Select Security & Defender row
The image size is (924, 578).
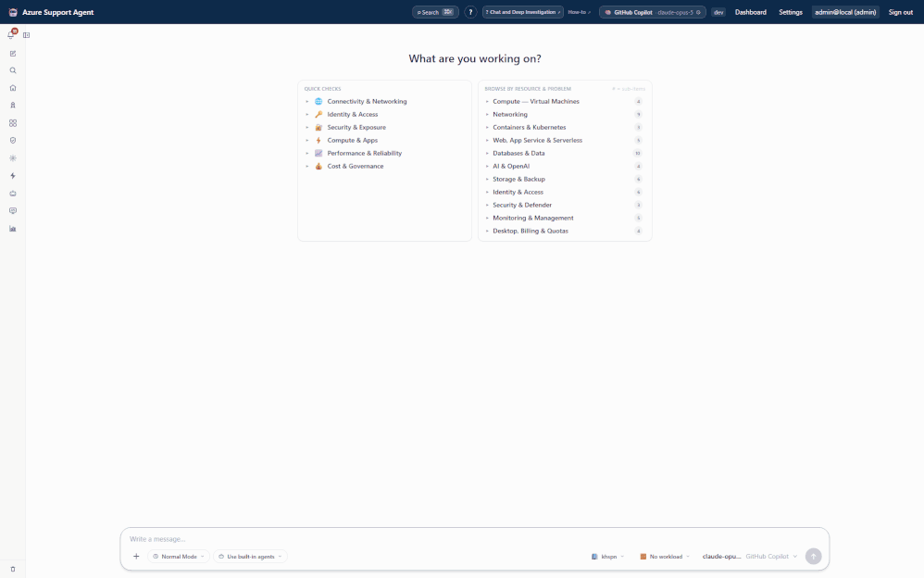click(565, 206)
